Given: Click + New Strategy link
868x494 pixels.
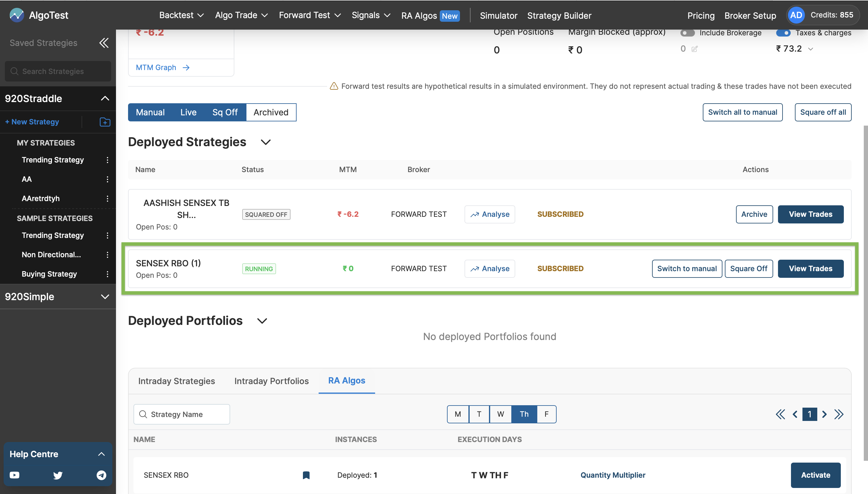Looking at the screenshot, I should [x=32, y=122].
